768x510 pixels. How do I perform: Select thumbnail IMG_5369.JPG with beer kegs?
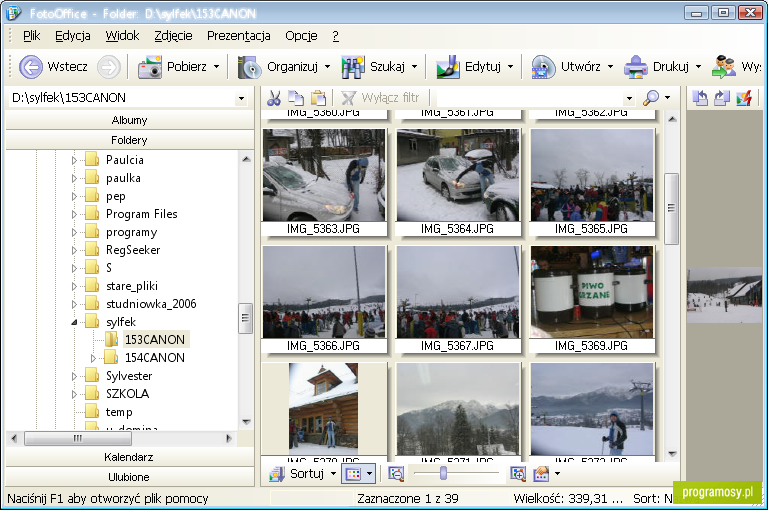click(x=592, y=299)
